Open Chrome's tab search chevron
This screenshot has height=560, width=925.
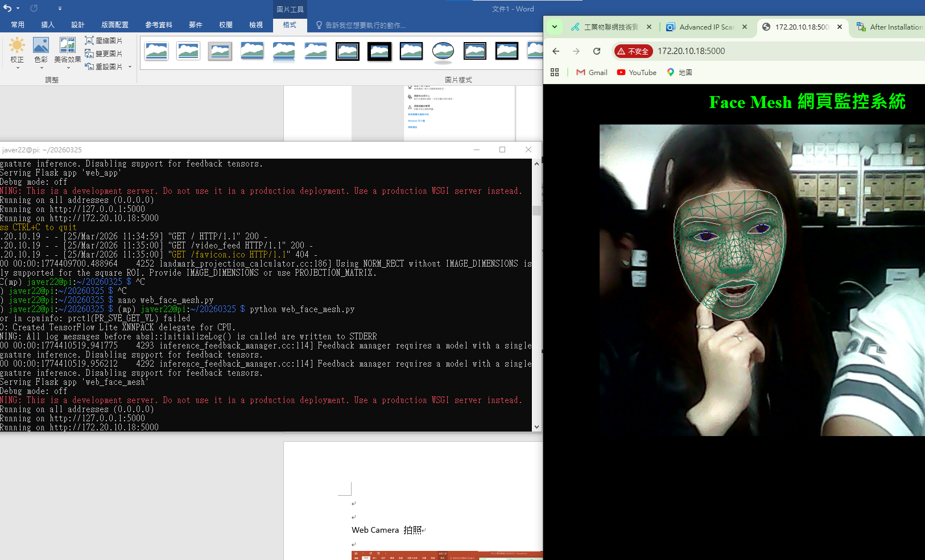[555, 27]
